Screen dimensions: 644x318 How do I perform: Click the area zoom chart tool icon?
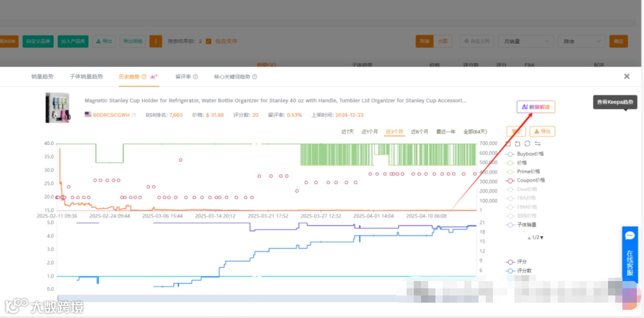(x=508, y=143)
